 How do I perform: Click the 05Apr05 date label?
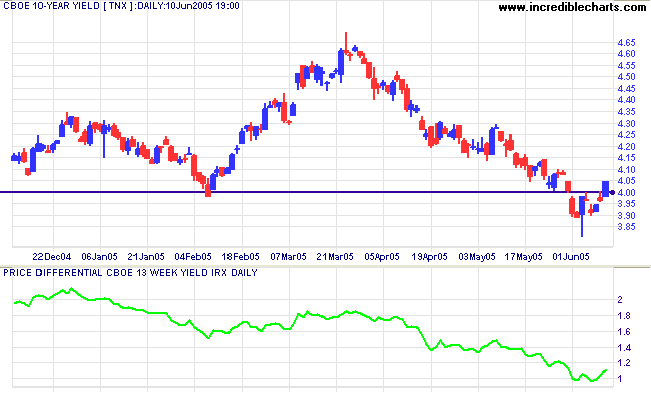tap(382, 257)
